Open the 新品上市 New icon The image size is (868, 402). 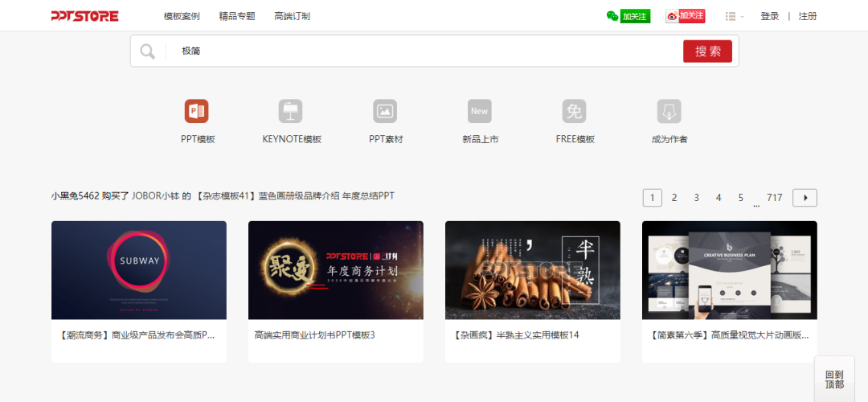(479, 111)
